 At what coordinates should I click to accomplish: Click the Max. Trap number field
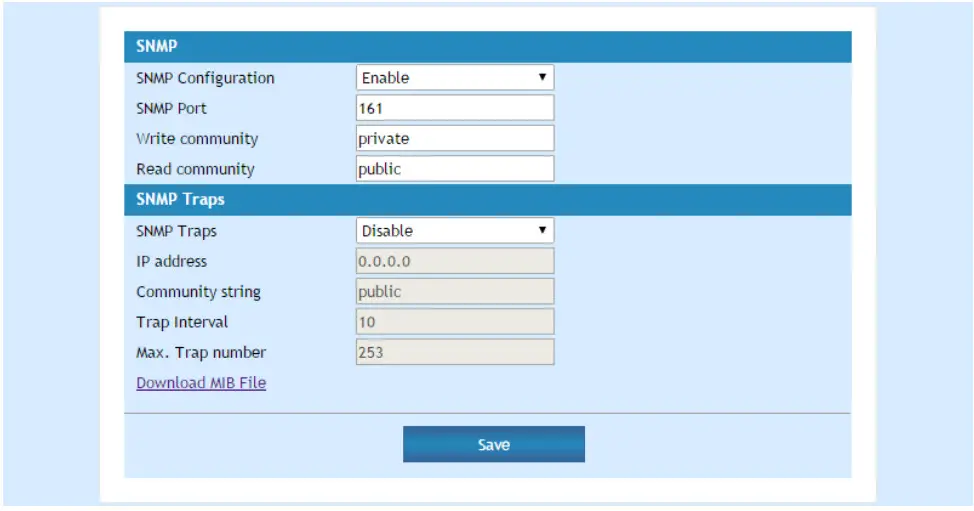454,353
